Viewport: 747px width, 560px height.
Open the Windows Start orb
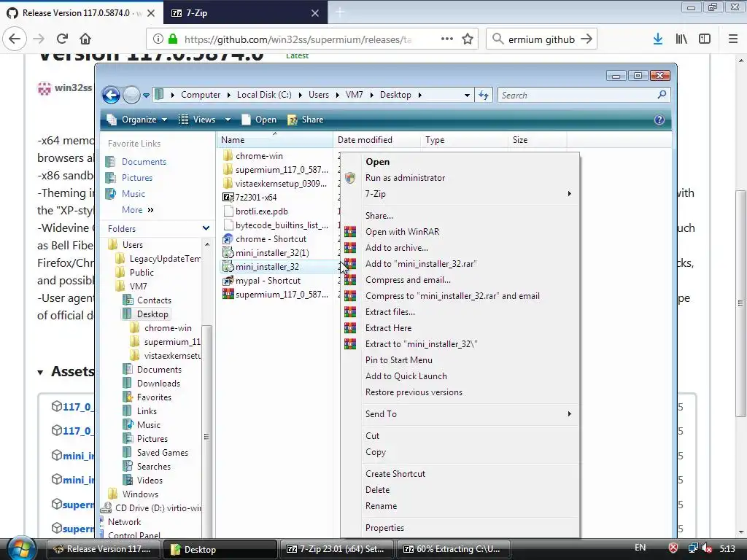pyautogui.click(x=21, y=548)
